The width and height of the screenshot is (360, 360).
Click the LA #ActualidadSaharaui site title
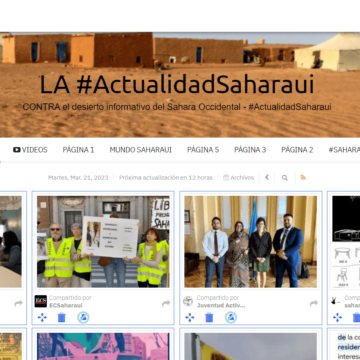point(177,84)
